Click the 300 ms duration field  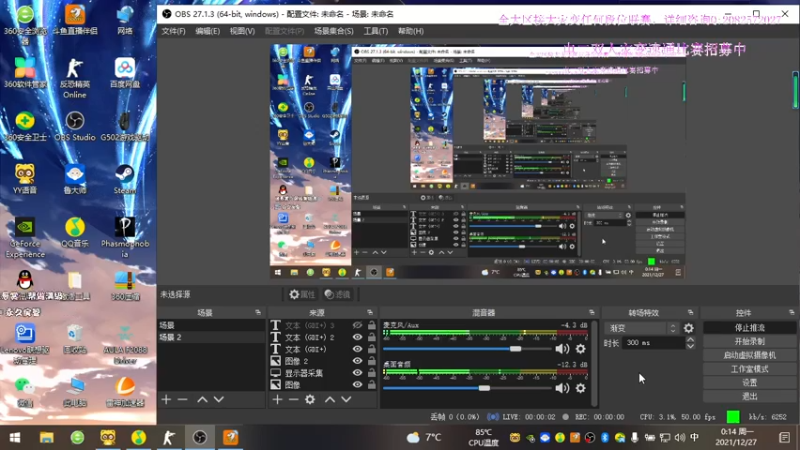click(655, 343)
